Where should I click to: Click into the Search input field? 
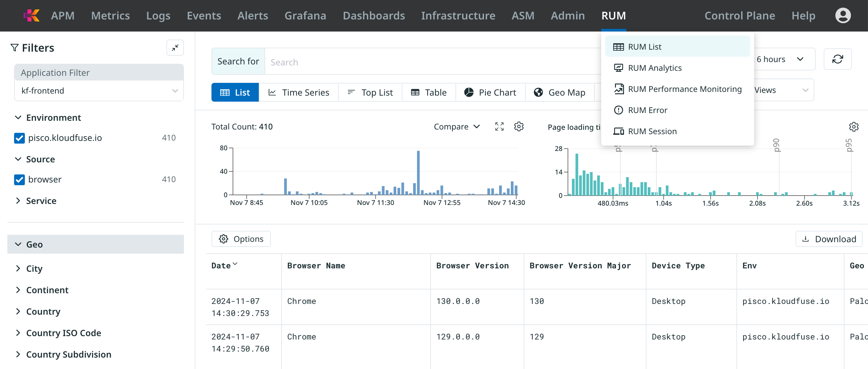[431, 62]
